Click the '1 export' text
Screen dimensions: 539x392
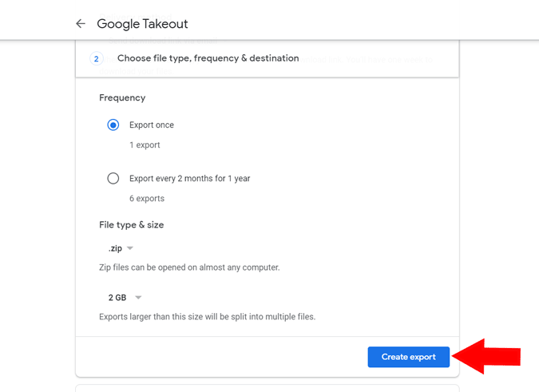pos(145,145)
